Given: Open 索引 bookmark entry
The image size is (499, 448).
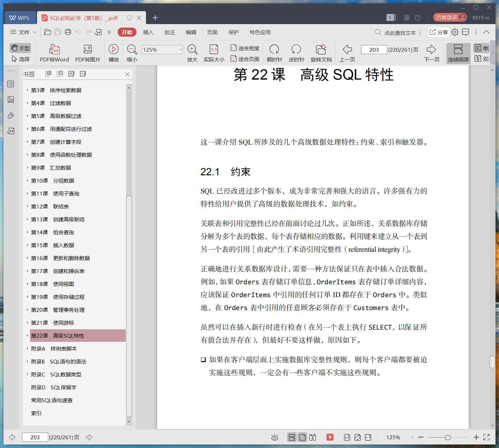Looking at the screenshot, I should point(36,413).
